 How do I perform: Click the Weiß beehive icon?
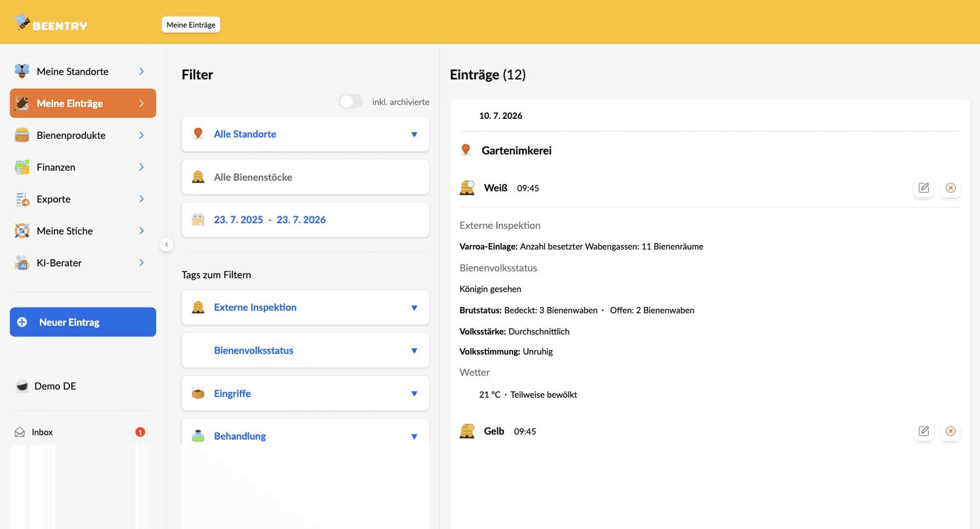[467, 188]
